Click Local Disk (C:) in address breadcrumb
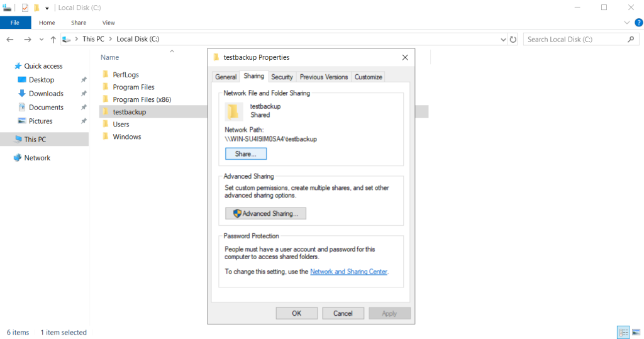This screenshot has height=339, width=644. click(x=138, y=39)
